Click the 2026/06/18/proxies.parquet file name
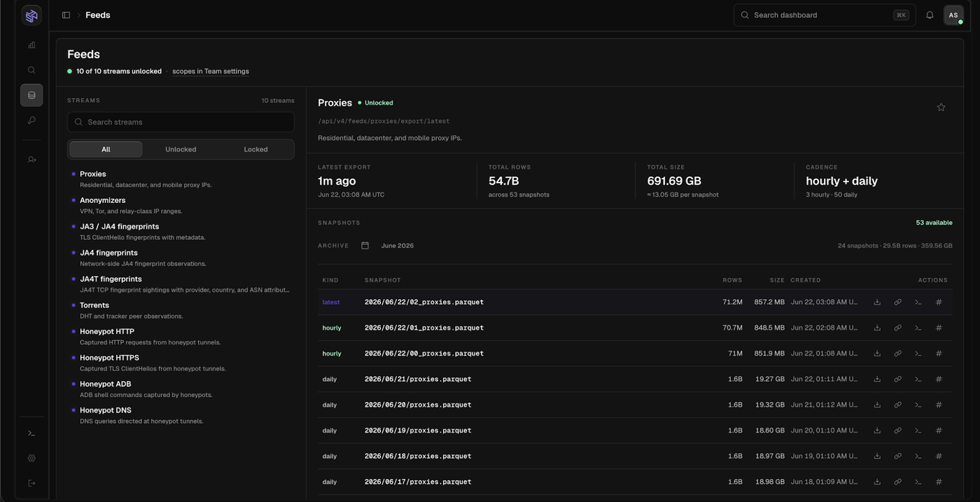980x502 pixels. pyautogui.click(x=418, y=456)
